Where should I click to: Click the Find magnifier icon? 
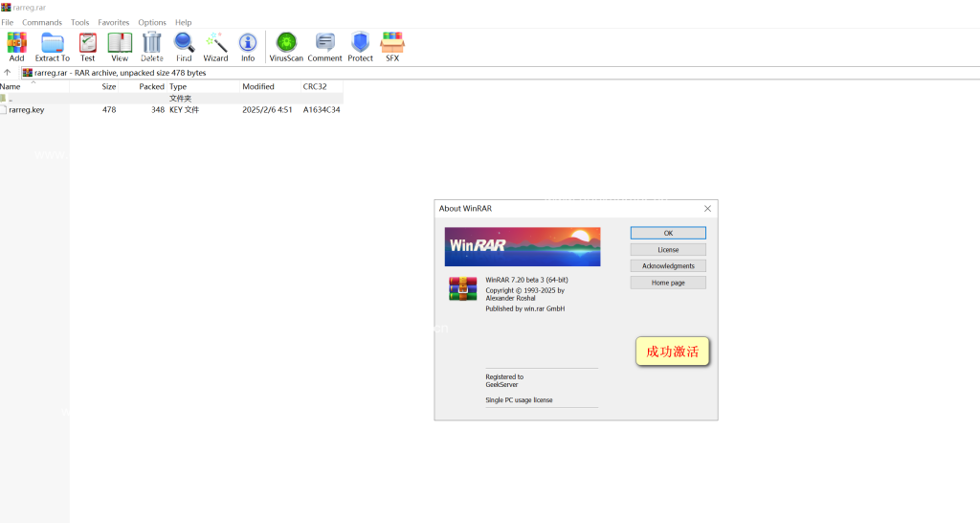click(184, 44)
